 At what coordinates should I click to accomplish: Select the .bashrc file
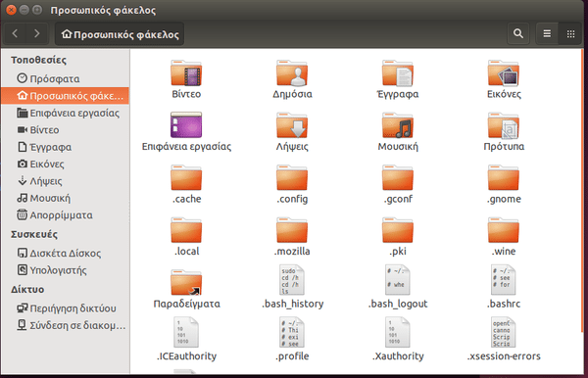pyautogui.click(x=504, y=280)
